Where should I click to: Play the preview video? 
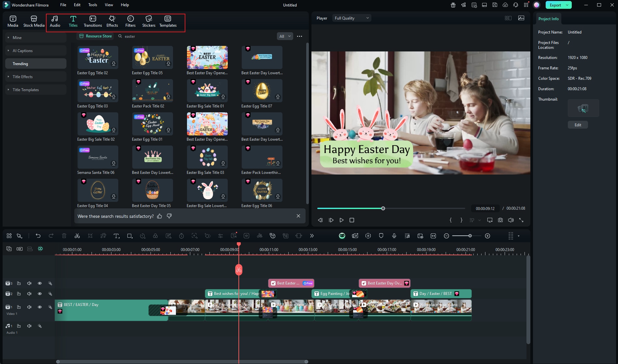pyautogui.click(x=341, y=220)
